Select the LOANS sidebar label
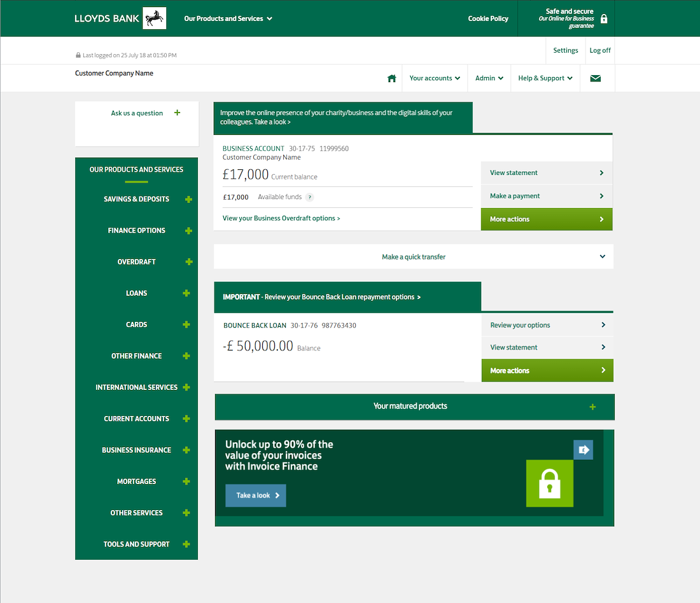Viewport: 700px width, 603px height. coord(136,293)
